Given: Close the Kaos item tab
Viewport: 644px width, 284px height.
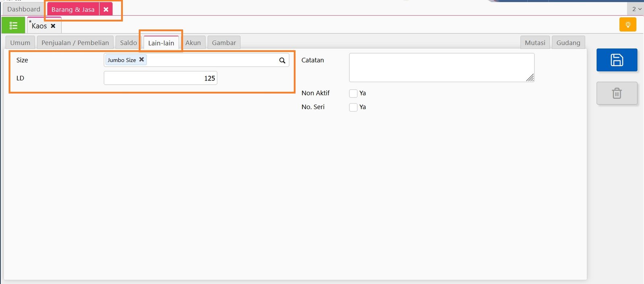Looking at the screenshot, I should tap(53, 26).
